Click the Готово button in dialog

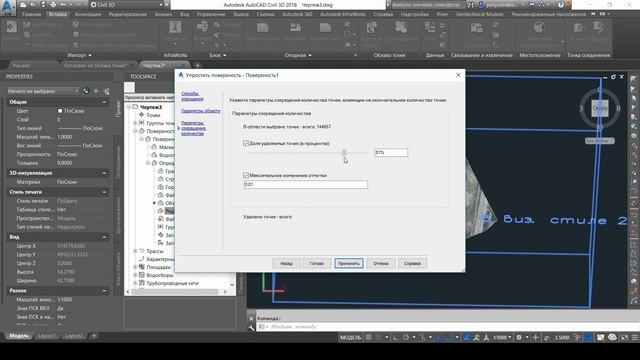click(316, 263)
